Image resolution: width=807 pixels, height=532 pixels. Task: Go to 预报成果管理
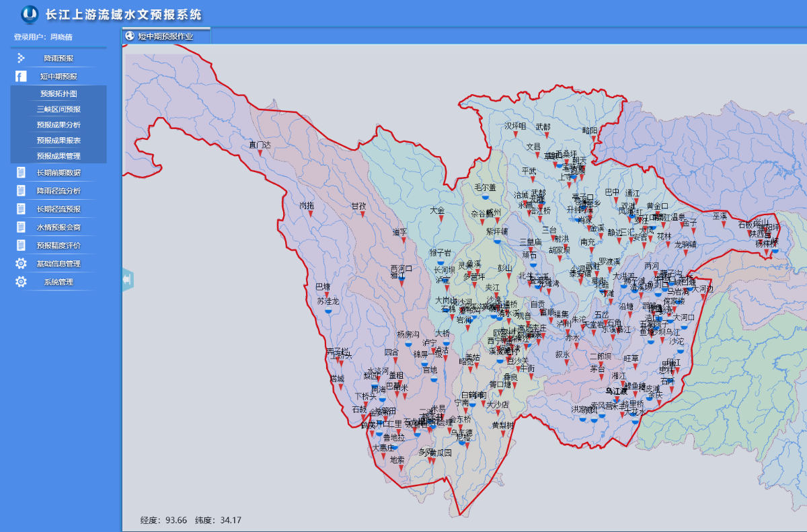[x=59, y=155]
